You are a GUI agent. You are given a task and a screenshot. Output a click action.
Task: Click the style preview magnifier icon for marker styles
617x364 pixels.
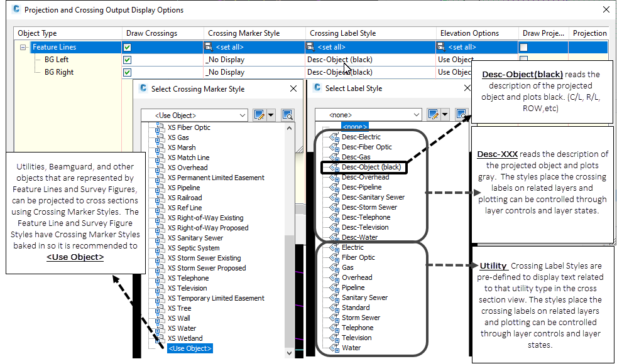(287, 115)
